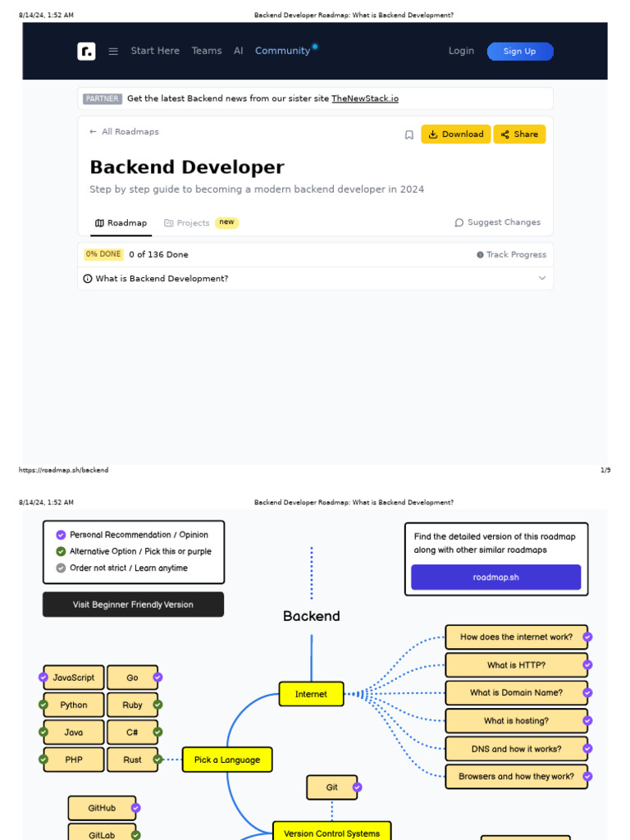Expand the Pick a Language node

[x=227, y=760]
